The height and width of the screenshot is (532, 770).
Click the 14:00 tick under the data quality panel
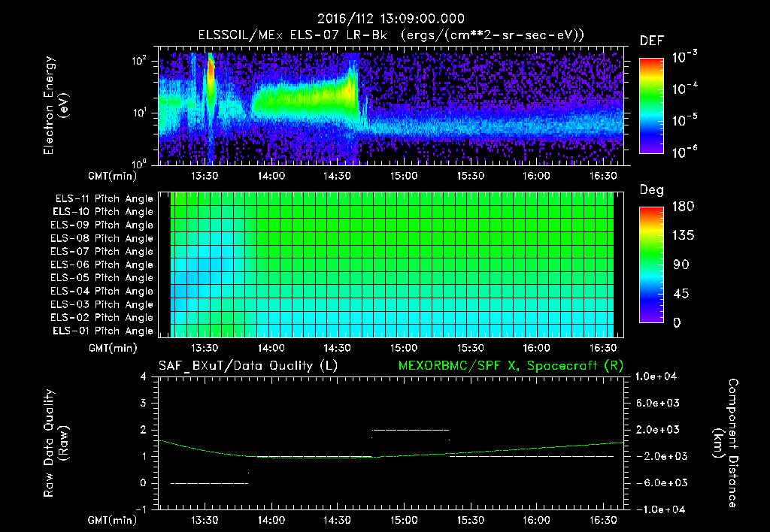(x=271, y=520)
